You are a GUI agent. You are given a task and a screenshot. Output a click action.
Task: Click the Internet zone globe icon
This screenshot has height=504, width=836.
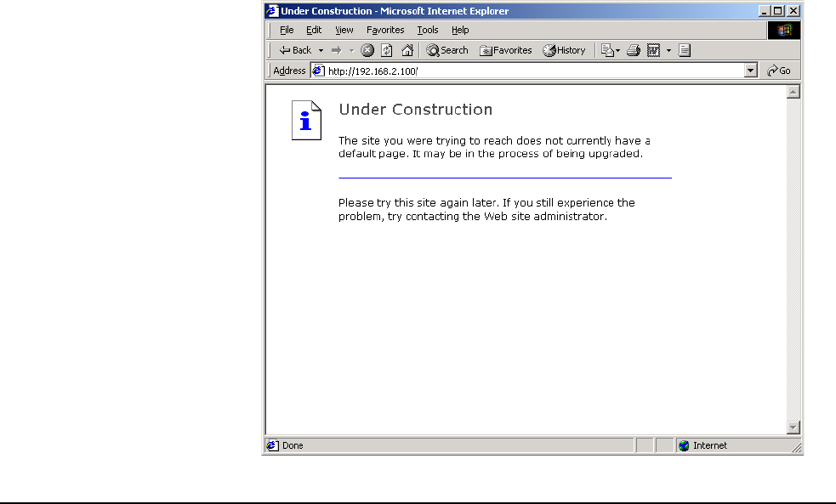[x=684, y=445]
